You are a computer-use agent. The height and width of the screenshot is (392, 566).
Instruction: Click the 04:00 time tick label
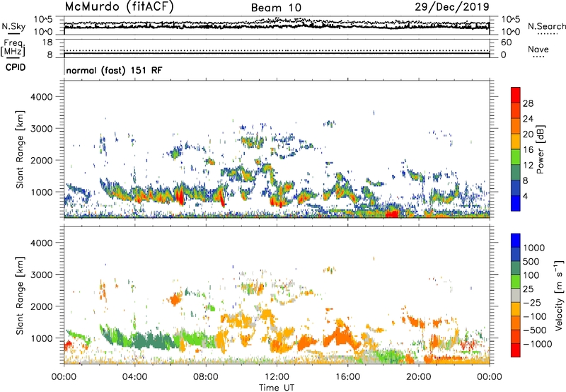(x=134, y=377)
